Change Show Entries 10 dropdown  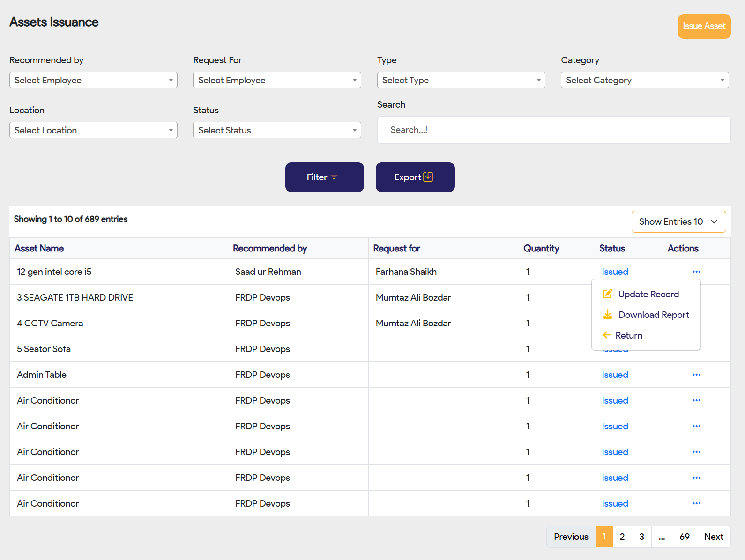(x=678, y=221)
